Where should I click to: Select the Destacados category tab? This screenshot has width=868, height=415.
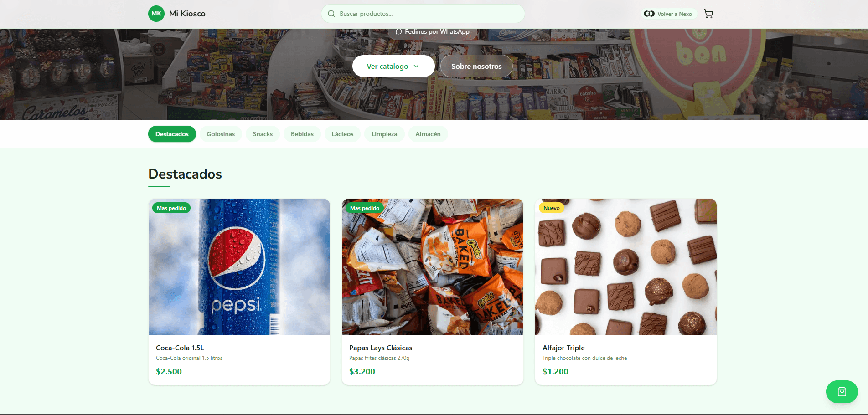pos(172,134)
